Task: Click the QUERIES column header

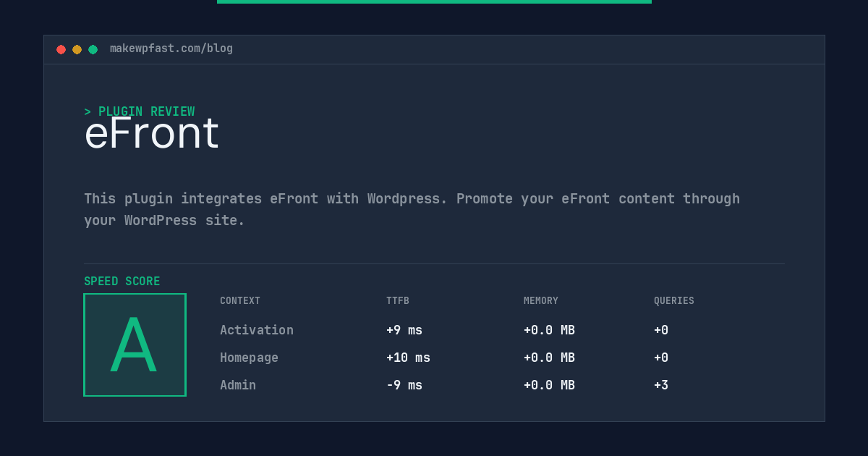Action: [x=674, y=301]
